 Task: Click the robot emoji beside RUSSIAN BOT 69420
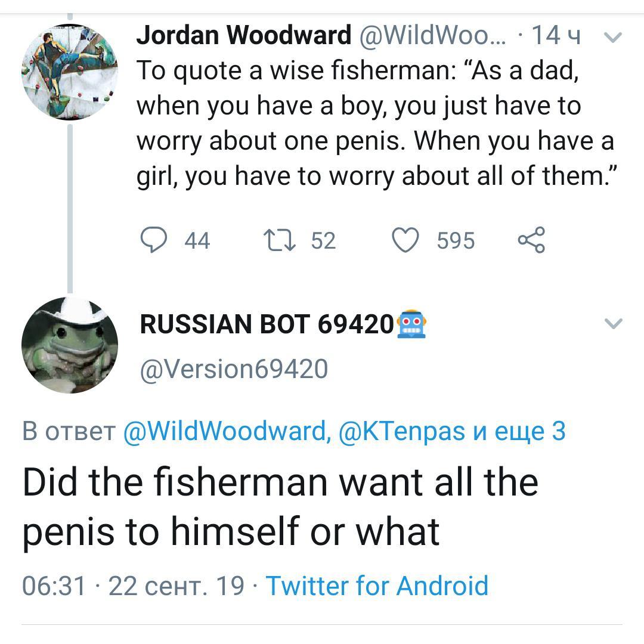click(412, 325)
